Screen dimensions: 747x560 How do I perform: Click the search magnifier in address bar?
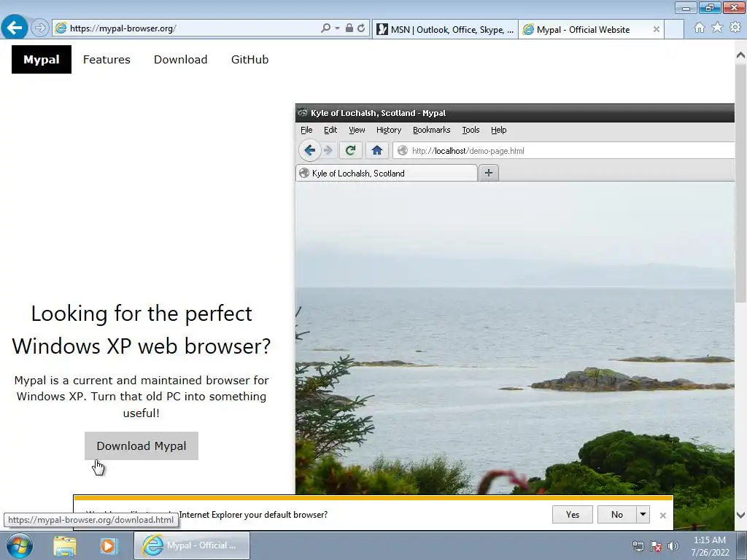click(x=326, y=28)
